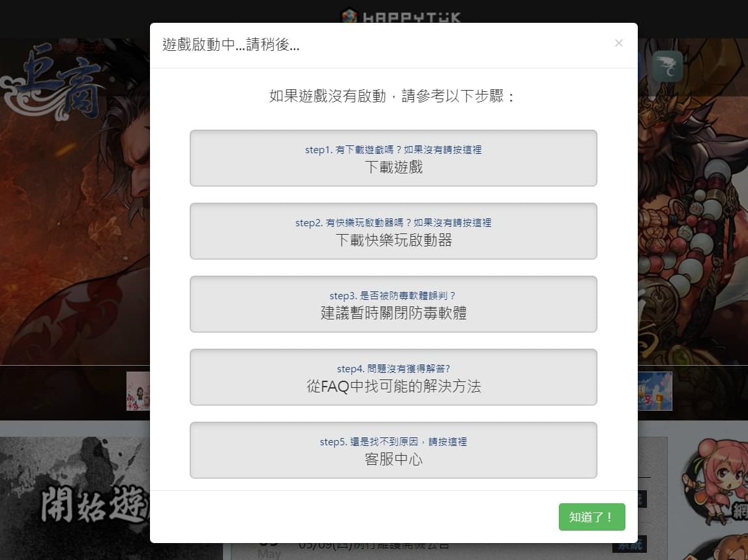Click the teal dragon icon
Viewport: 748px width, 560px height.
[x=667, y=66]
